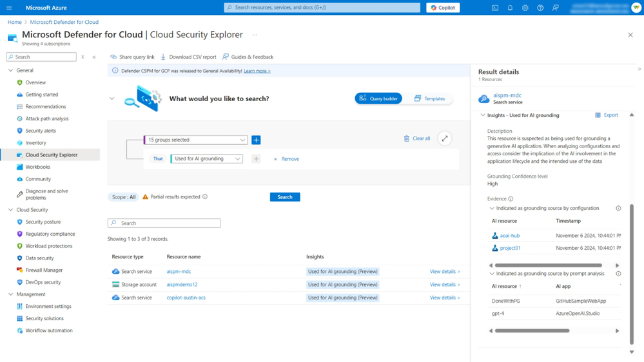644x362 pixels.
Task: Open Recommendations in sidebar
Action: tap(46, 107)
